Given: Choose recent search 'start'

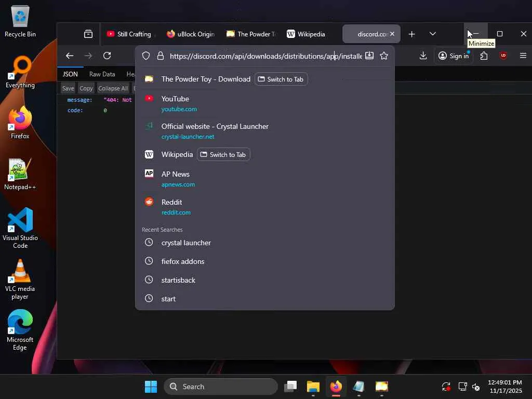Looking at the screenshot, I should click(264, 299).
